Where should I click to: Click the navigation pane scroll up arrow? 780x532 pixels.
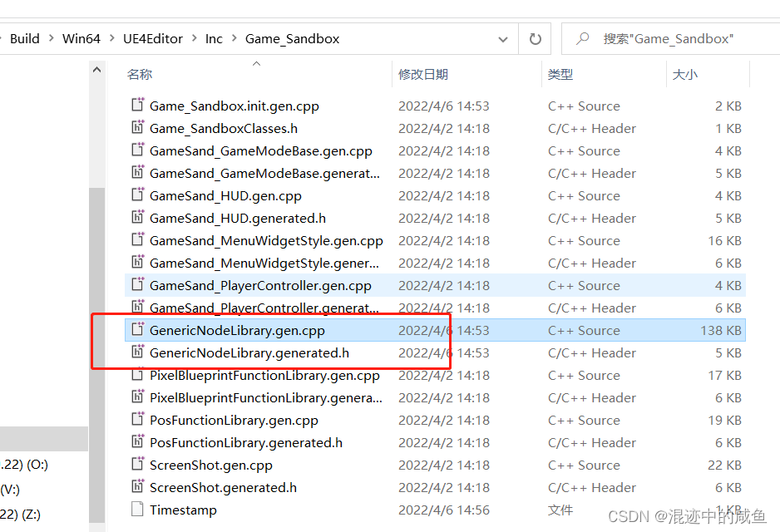point(97,70)
